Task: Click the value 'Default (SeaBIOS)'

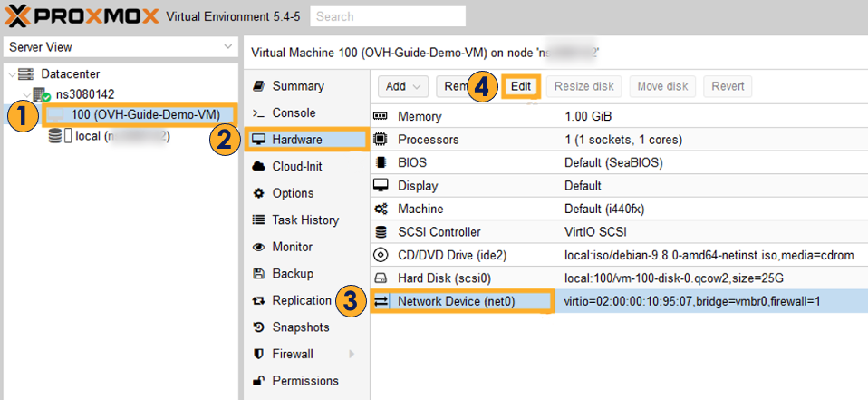Action: pos(613,163)
